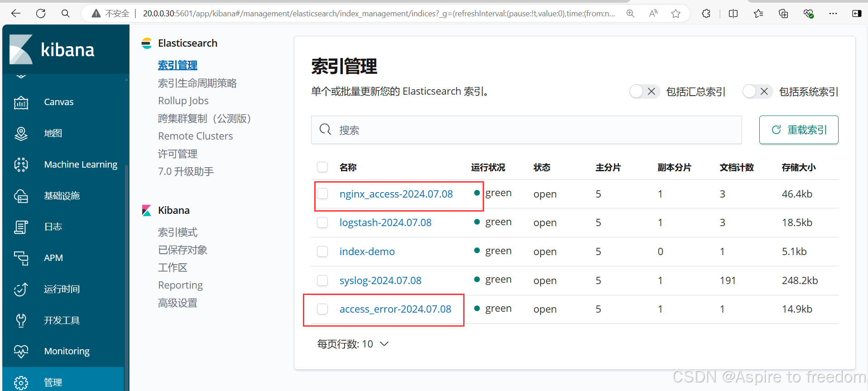Open Cross-Cluster Replication (跨集群复制) item
Screen dimensions: 868x391
(x=205, y=119)
